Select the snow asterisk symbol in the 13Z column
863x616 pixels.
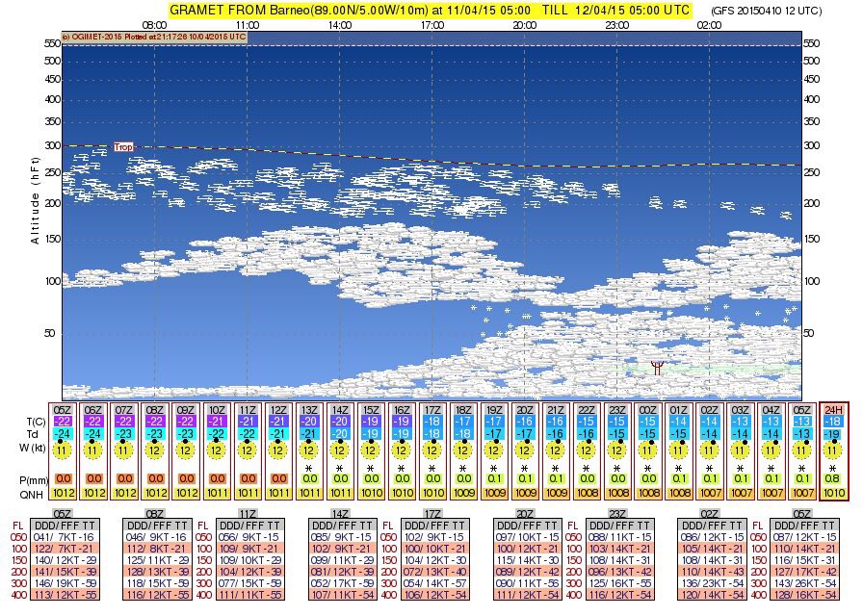click(x=308, y=467)
